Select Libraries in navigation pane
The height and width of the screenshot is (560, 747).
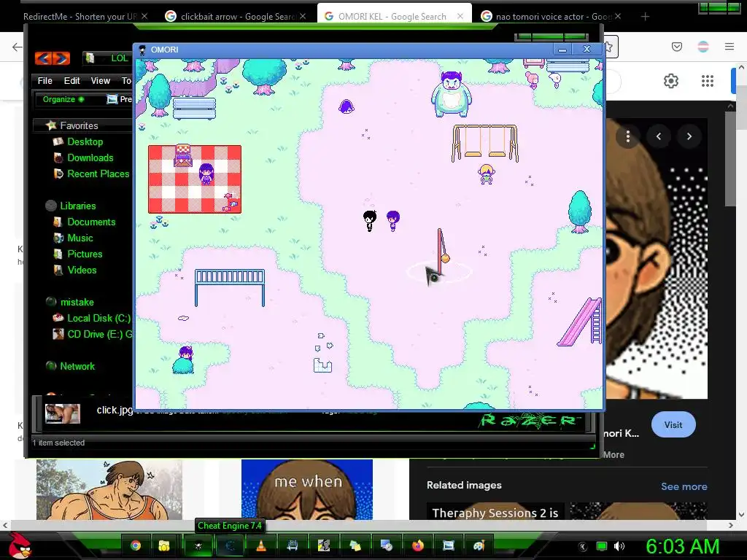click(77, 206)
